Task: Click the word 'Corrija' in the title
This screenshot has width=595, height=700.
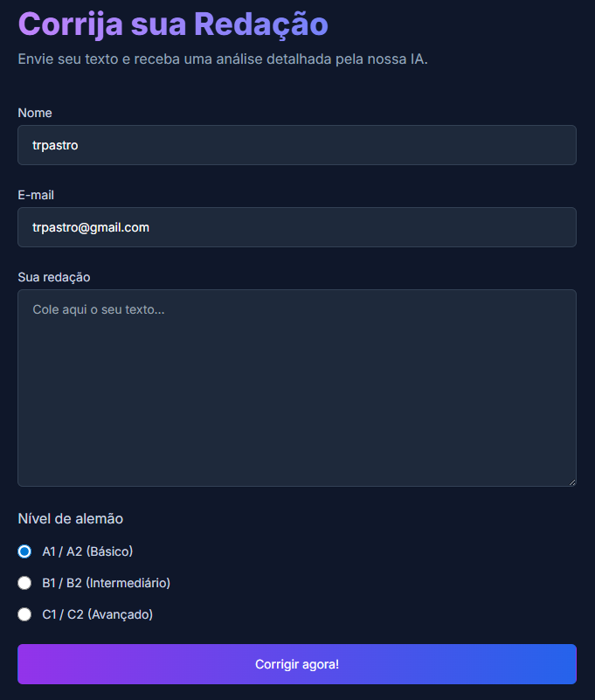Action: tap(71, 24)
